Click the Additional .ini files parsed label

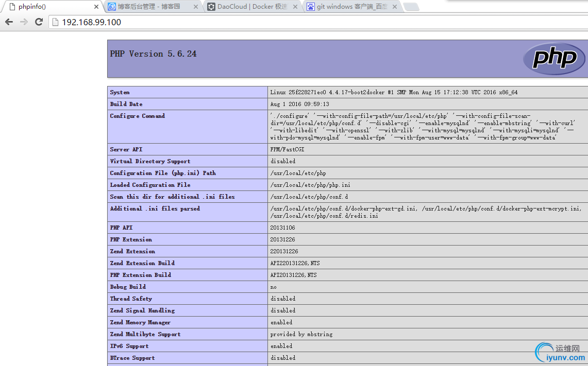pos(155,208)
